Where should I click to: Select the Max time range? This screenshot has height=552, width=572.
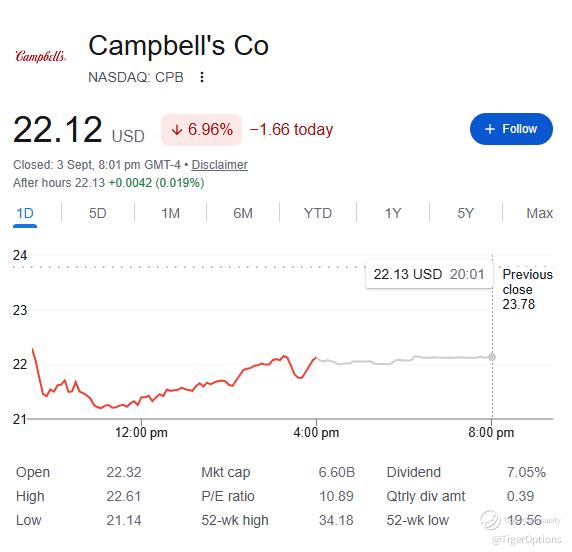540,213
